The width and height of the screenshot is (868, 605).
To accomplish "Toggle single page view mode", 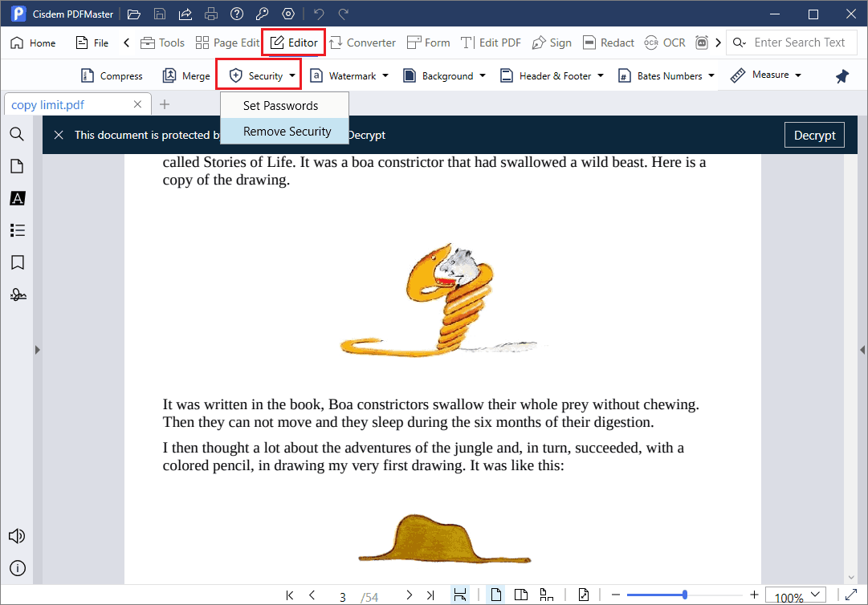I will pos(496,595).
